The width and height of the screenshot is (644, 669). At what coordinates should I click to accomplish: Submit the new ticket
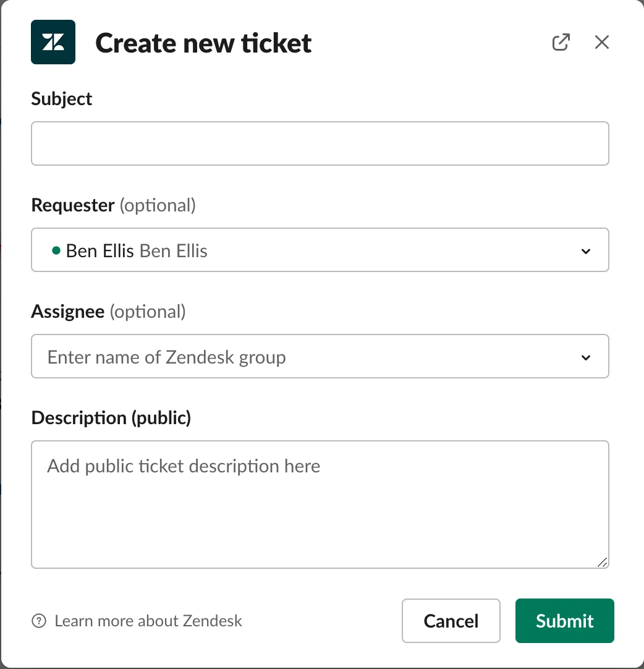(564, 621)
